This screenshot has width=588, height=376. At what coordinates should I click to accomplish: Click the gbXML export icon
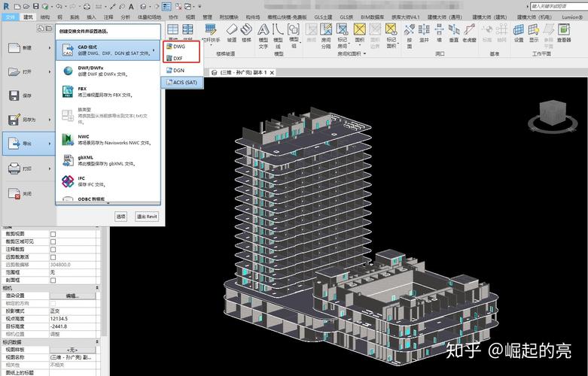68,160
